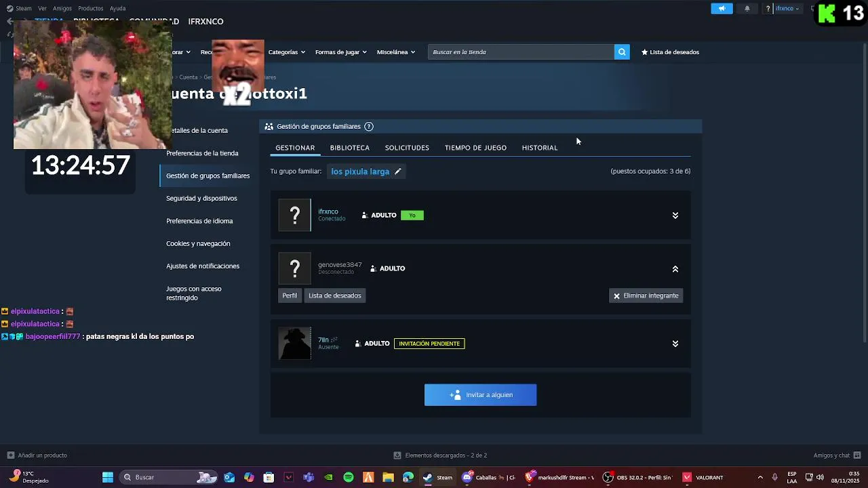Open Lista de deseados in store bar
This screenshot has height=488, width=868.
tap(670, 52)
